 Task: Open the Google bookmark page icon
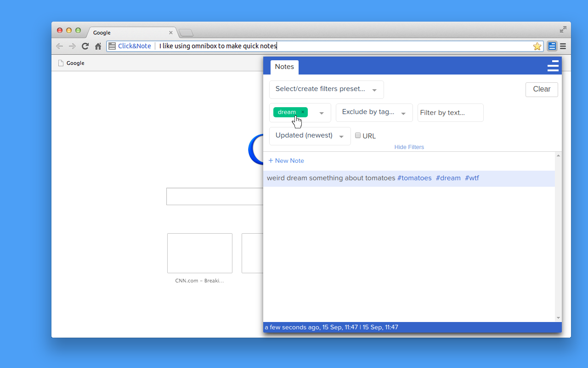[x=60, y=63]
